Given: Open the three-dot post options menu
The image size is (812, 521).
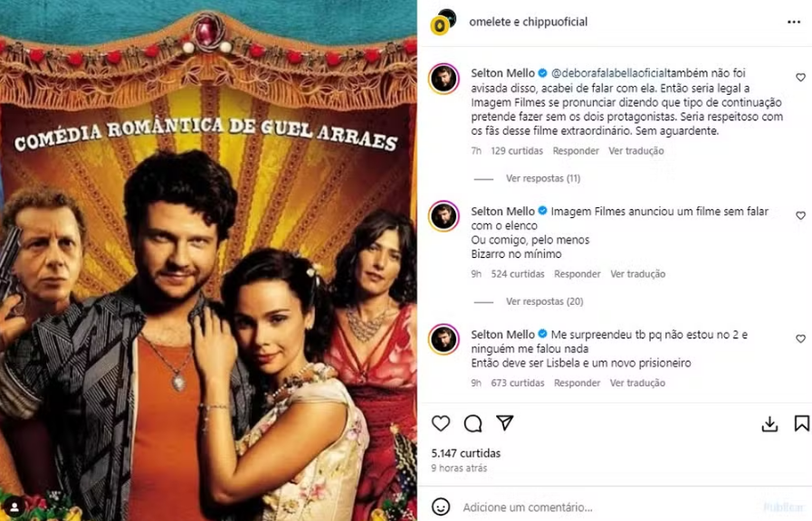Looking at the screenshot, I should coord(793,22).
